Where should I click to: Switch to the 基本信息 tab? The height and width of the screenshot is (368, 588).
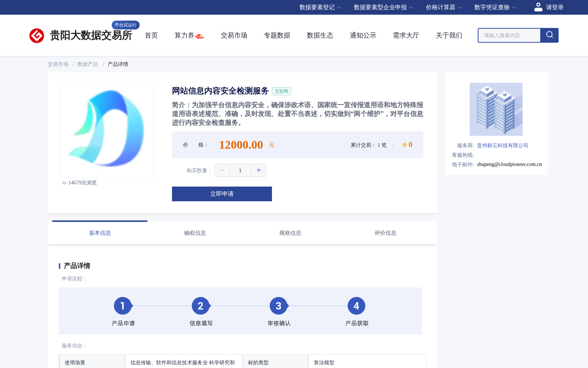[x=100, y=233]
